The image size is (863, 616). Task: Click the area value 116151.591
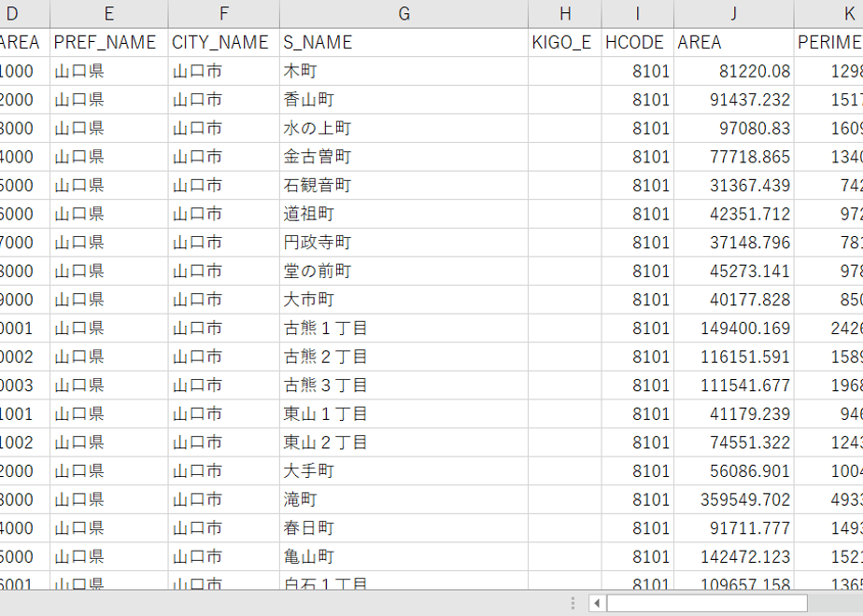point(734,357)
